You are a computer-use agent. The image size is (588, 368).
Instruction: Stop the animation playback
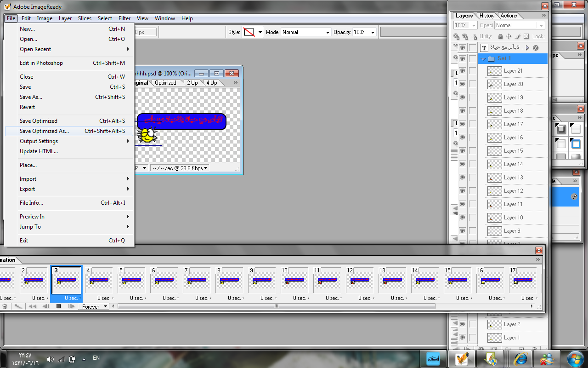tap(58, 306)
